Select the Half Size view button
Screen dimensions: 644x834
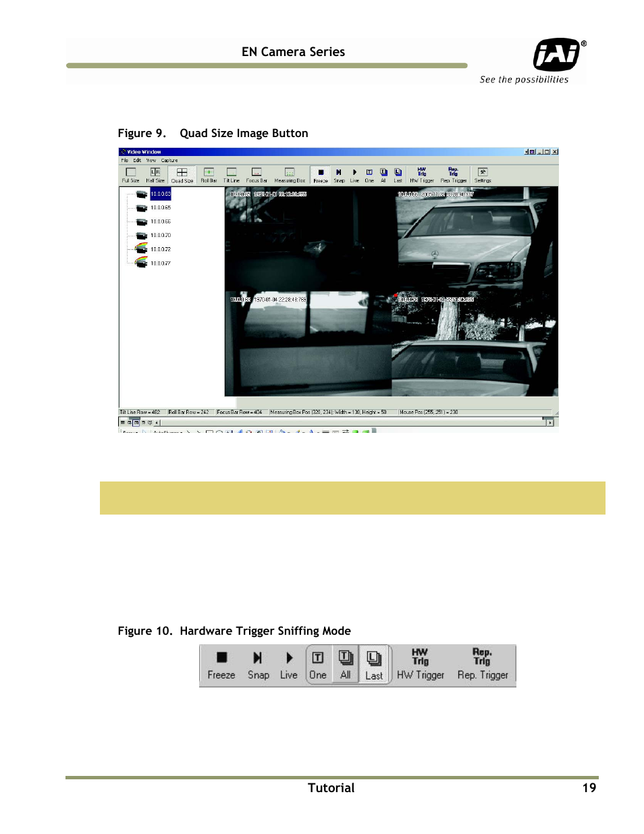(155, 176)
